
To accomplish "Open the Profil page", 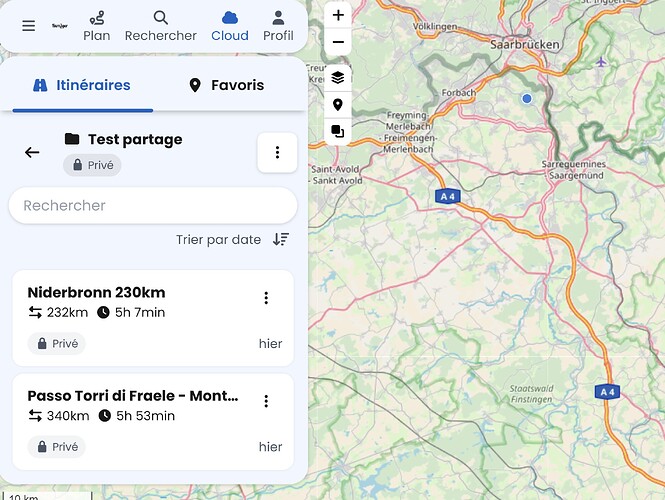I will (278, 26).
